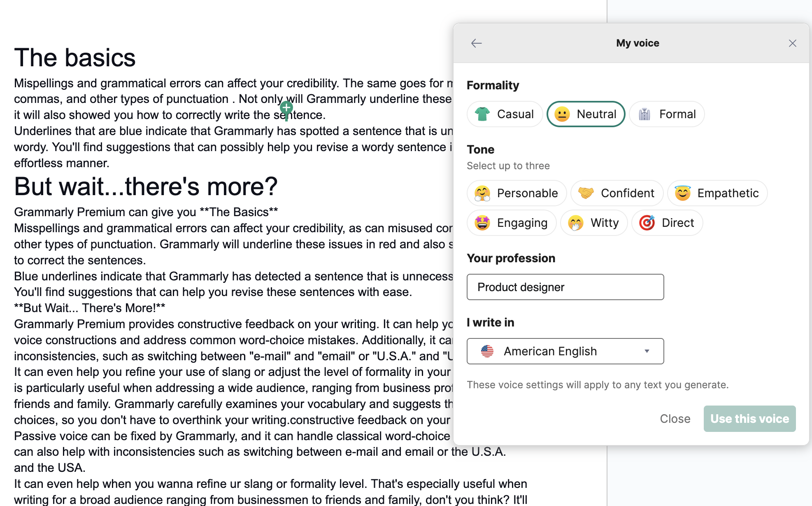This screenshot has width=812, height=506.
Task: Dismiss panel with the X close button
Action: (x=792, y=43)
